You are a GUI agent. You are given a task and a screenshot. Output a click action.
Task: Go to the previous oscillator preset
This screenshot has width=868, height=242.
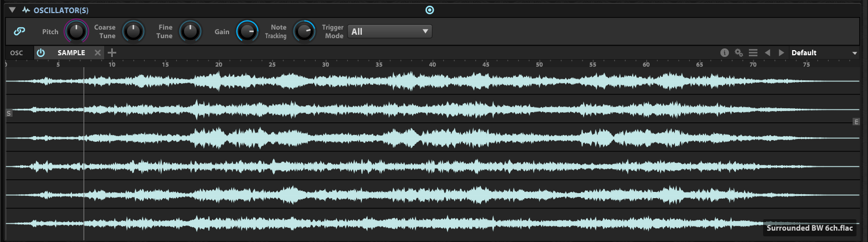pos(767,53)
